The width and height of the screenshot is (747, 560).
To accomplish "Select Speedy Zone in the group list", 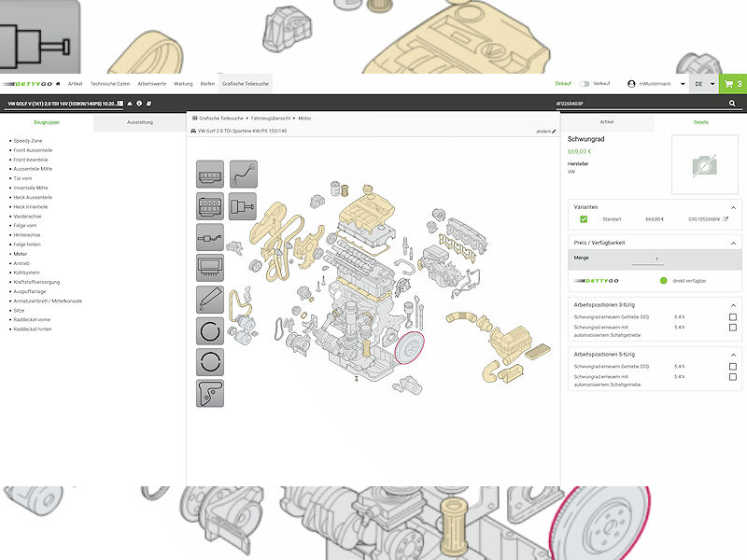I will [x=28, y=141].
